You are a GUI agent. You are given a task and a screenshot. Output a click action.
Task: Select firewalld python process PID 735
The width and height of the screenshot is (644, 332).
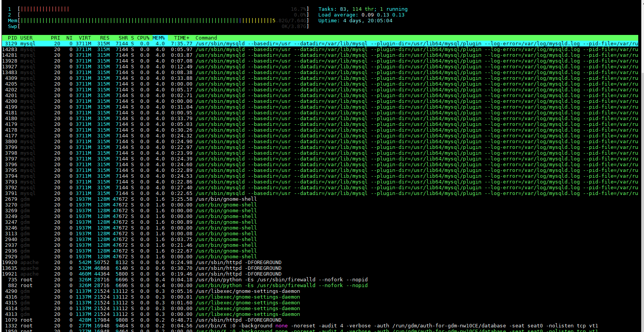(320, 280)
